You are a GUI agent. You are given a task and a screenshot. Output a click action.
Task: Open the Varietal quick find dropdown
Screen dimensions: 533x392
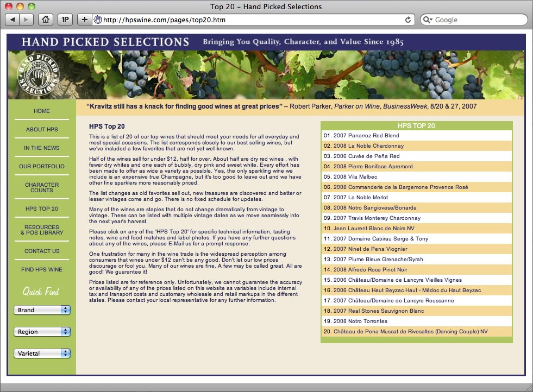pyautogui.click(x=42, y=353)
